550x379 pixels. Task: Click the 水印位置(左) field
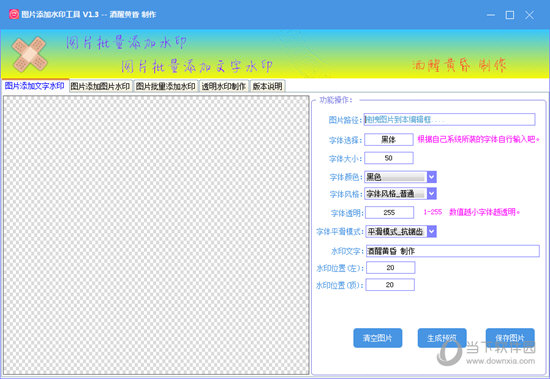390,268
